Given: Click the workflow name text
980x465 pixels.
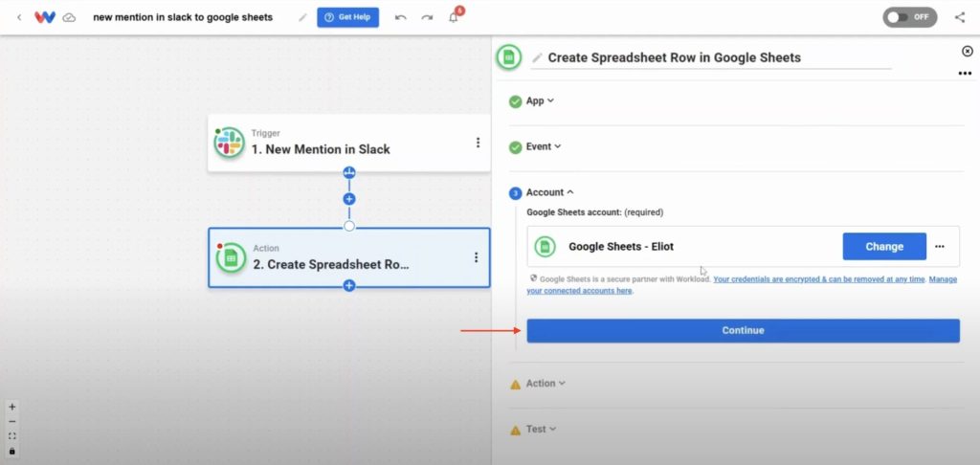Looking at the screenshot, I should (x=183, y=17).
